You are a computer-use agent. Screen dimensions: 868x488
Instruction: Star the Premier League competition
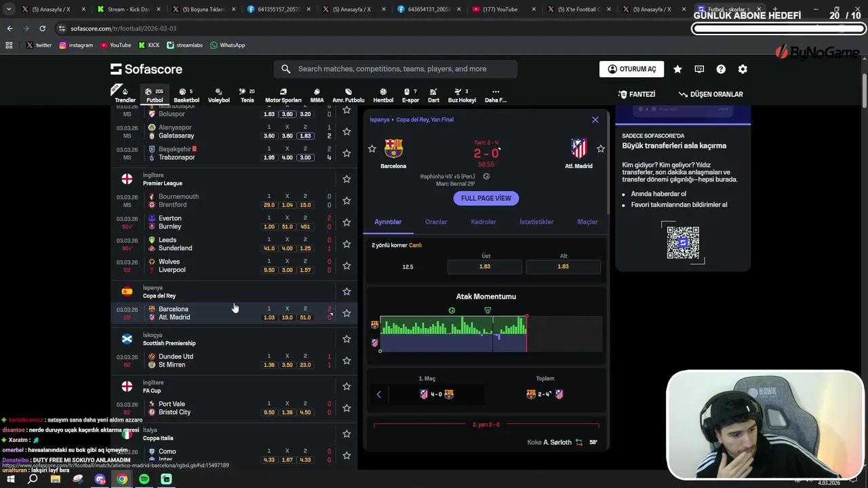(347, 179)
